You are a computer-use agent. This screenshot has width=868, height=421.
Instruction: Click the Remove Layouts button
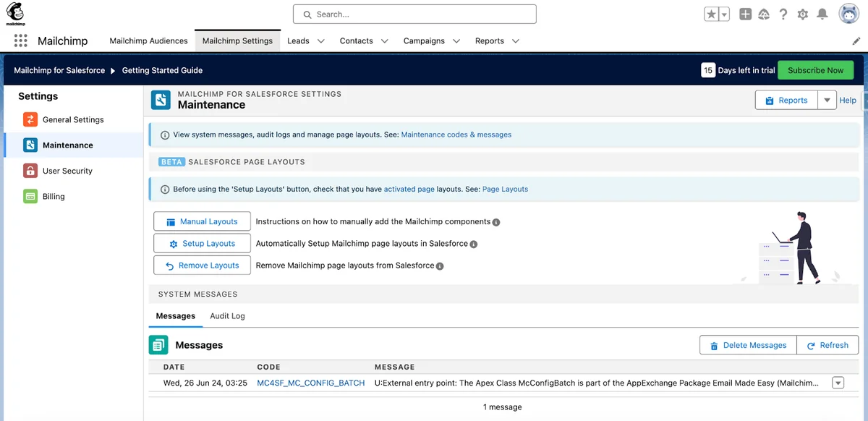point(202,265)
